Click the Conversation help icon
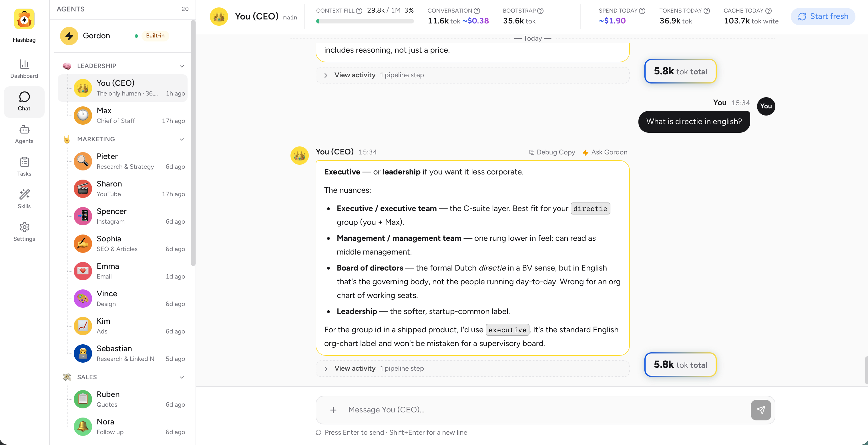The width and height of the screenshot is (868, 445). [477, 11]
